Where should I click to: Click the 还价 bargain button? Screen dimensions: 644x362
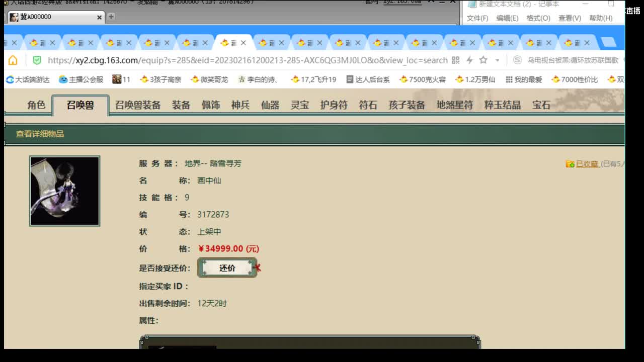coord(227,268)
